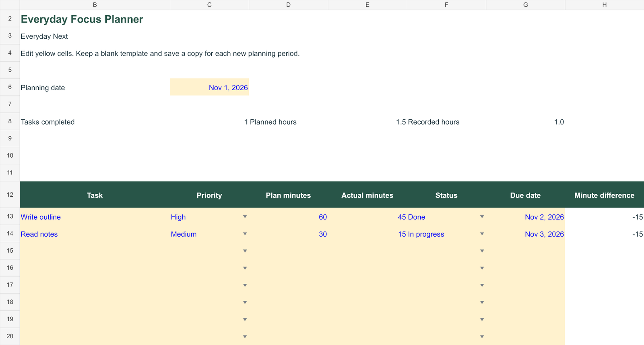The height and width of the screenshot is (345, 644).
Task: Select the 'Write outline' task cell
Action: 95,217
